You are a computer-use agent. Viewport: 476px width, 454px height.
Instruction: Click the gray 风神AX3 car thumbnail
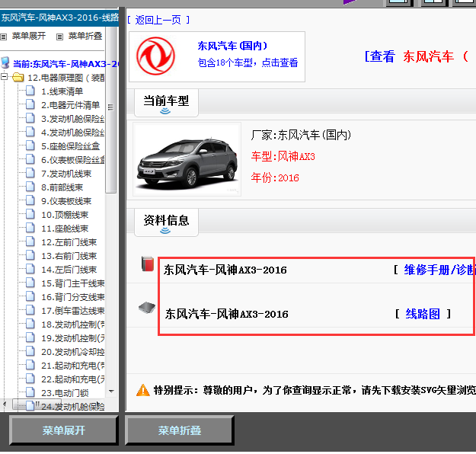point(187,159)
